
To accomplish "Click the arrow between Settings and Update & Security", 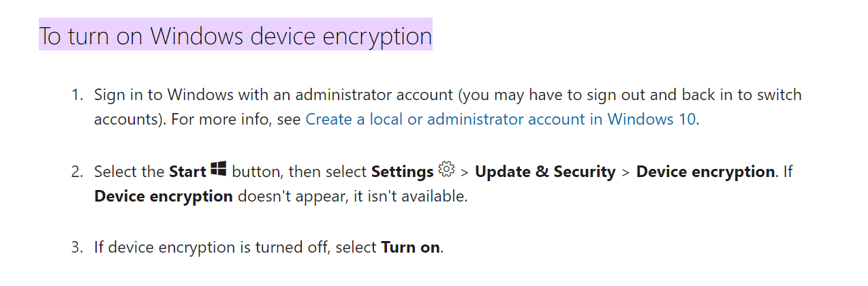I will pyautogui.click(x=464, y=172).
